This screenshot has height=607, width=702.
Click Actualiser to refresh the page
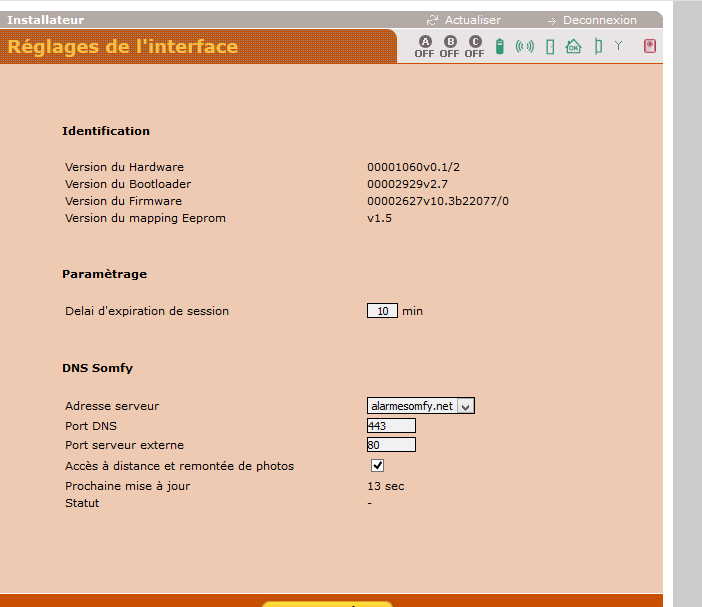[472, 20]
